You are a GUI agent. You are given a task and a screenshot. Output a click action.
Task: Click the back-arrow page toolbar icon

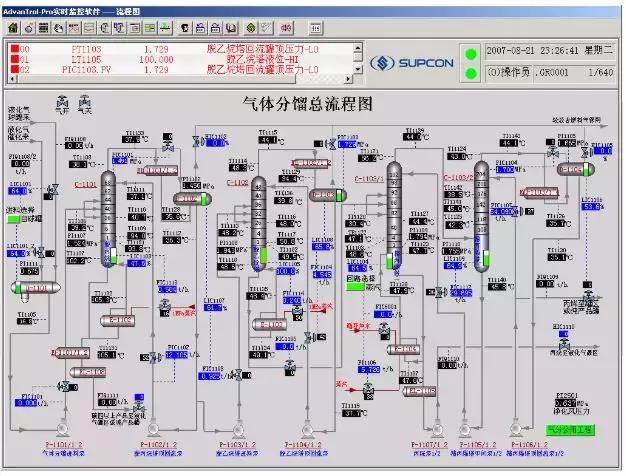click(x=105, y=28)
